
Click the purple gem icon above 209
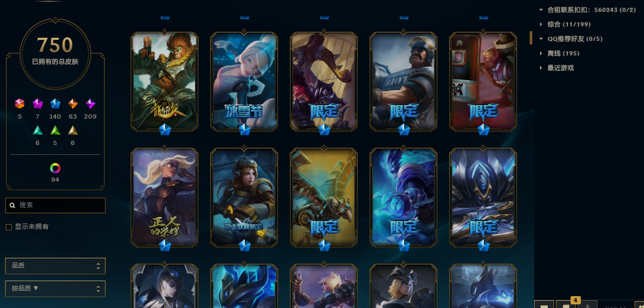pyautogui.click(x=91, y=104)
